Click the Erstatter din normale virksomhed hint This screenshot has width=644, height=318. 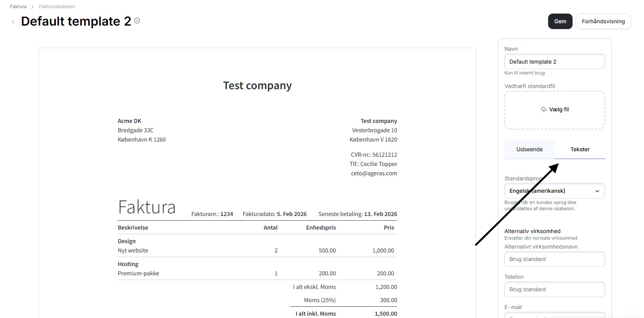pyautogui.click(x=541, y=238)
